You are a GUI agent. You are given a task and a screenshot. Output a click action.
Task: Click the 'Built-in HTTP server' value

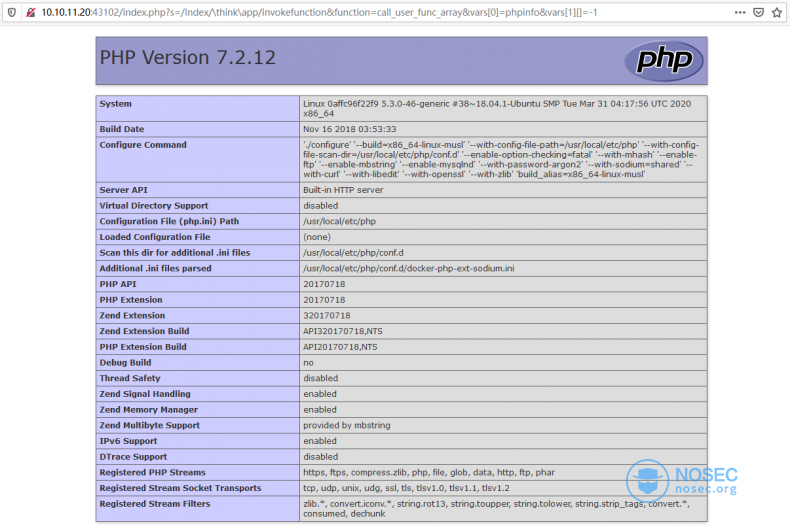pyautogui.click(x=343, y=190)
